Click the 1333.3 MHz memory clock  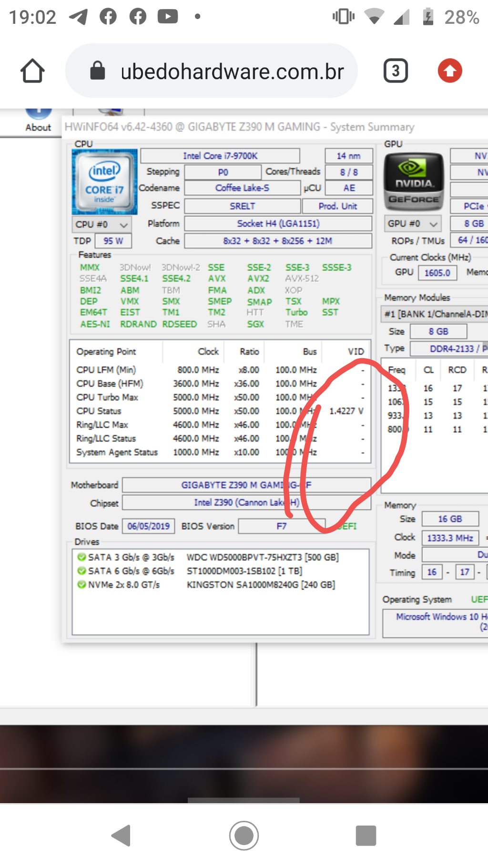[x=450, y=538]
